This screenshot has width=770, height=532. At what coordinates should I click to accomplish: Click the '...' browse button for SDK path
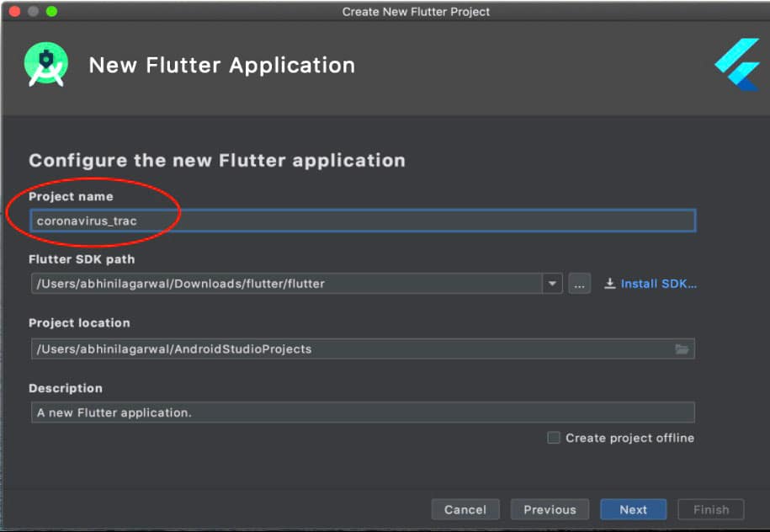pyautogui.click(x=579, y=284)
